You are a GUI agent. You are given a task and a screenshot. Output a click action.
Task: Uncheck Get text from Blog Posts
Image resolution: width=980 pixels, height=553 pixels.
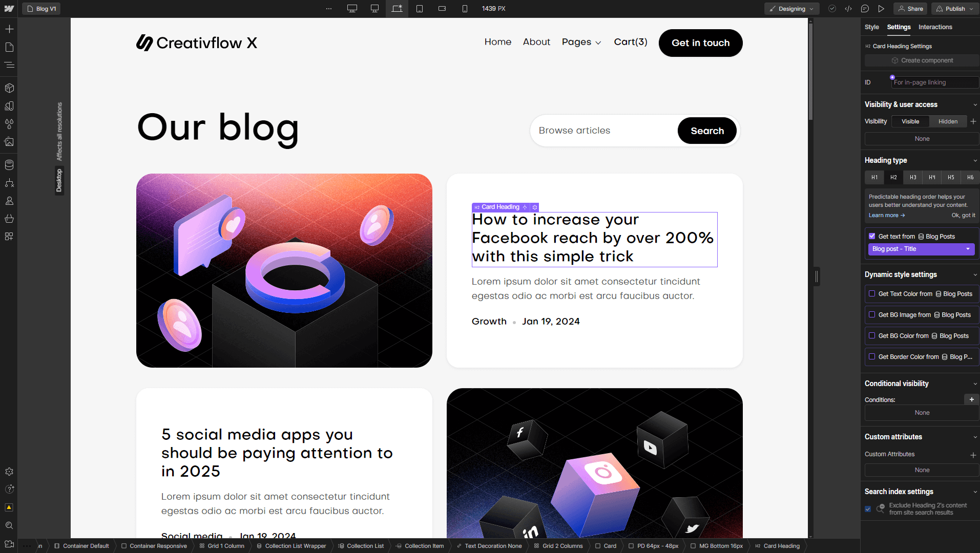872,236
